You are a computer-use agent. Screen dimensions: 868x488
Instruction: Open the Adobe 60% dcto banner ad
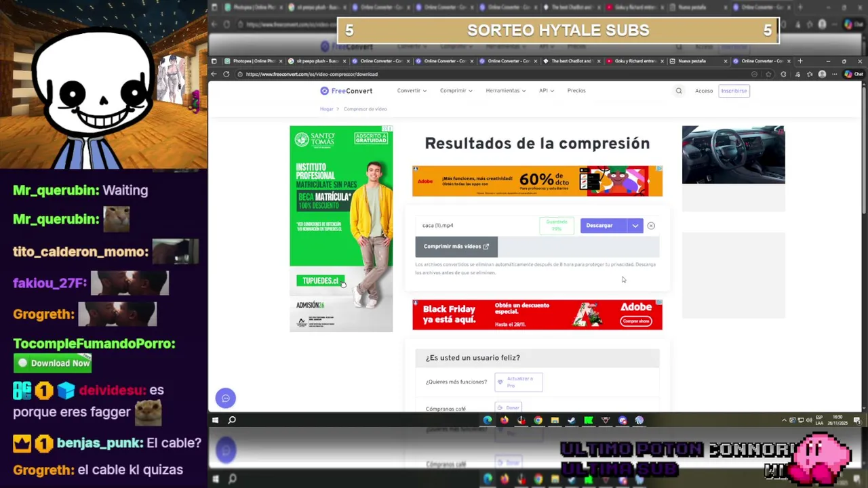pos(537,181)
